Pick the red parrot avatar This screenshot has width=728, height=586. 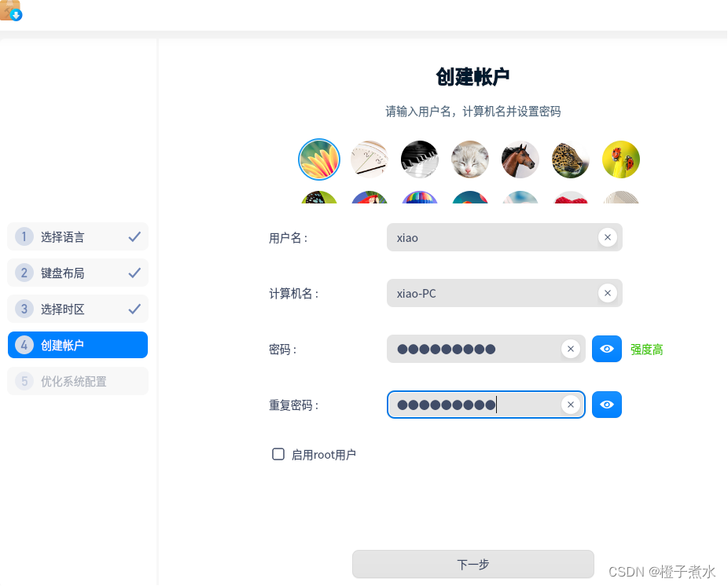[x=369, y=198]
